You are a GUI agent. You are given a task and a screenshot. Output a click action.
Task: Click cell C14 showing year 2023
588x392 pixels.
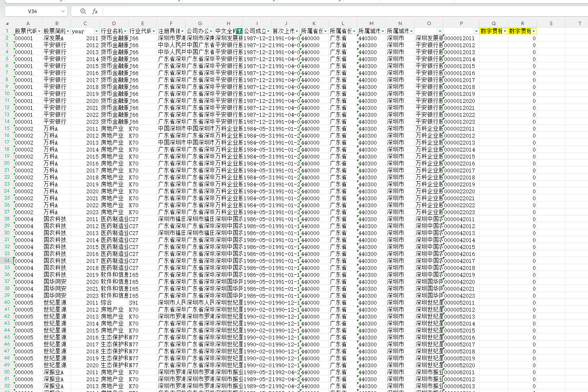click(85, 122)
